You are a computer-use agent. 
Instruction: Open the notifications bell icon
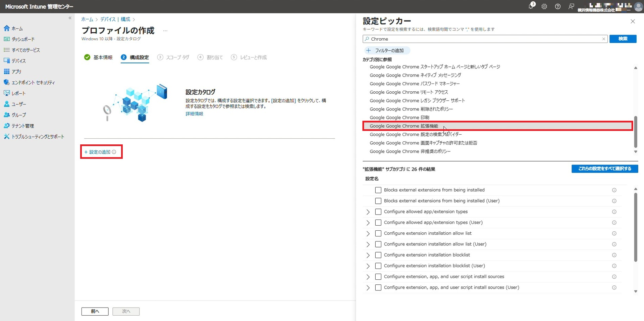(531, 6)
